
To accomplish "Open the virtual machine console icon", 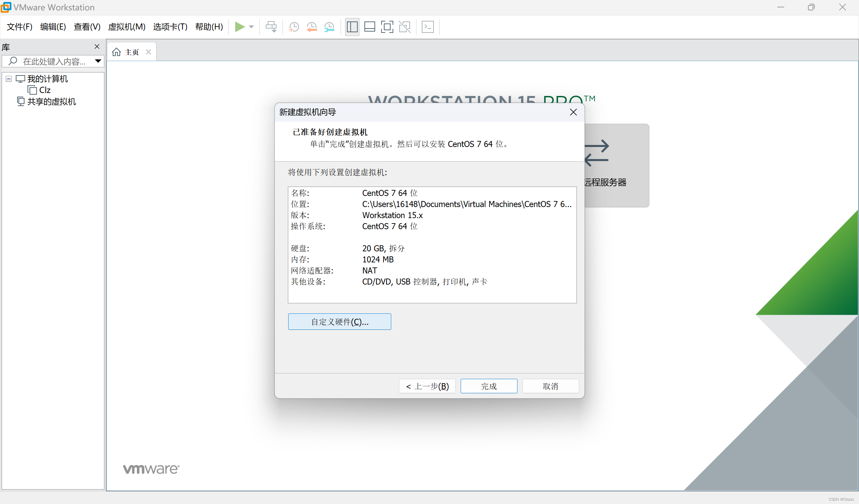I will click(x=427, y=27).
